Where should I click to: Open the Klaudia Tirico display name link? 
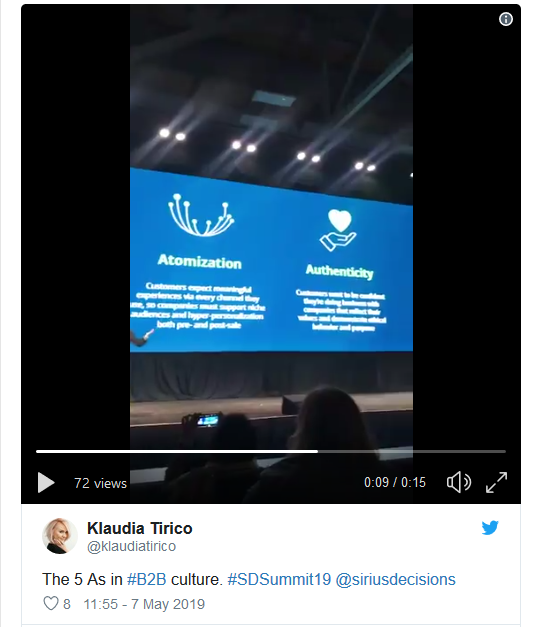coord(140,528)
